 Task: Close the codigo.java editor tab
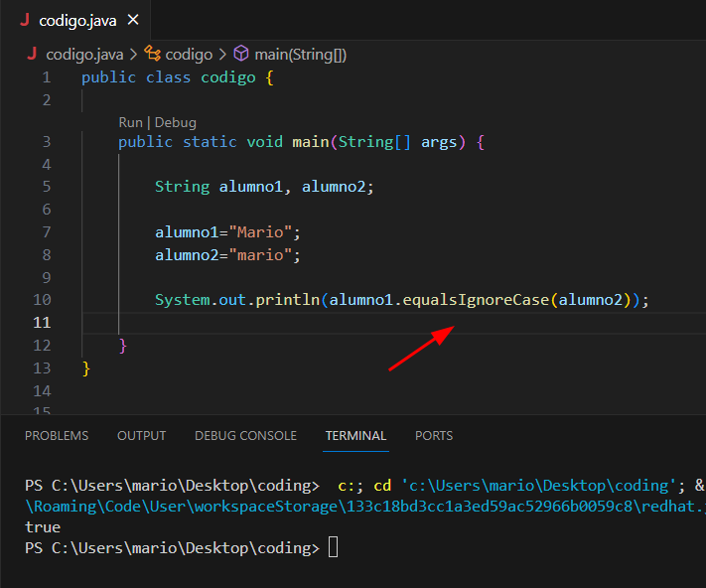[133, 20]
